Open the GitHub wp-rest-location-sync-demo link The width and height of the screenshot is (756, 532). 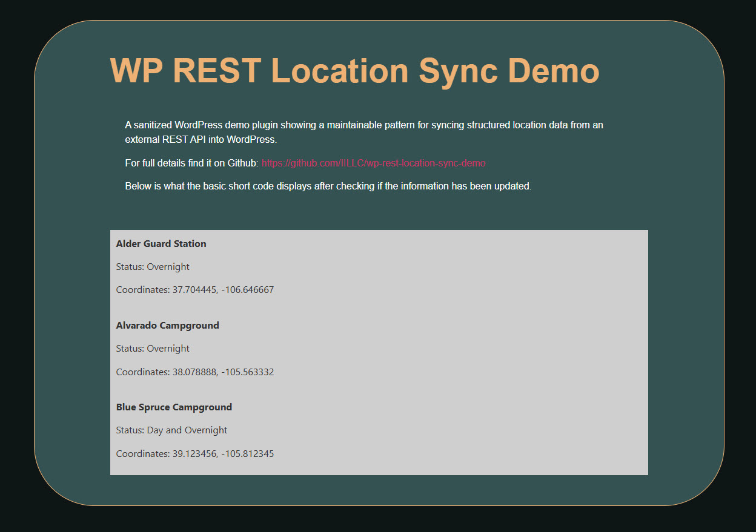tap(374, 163)
